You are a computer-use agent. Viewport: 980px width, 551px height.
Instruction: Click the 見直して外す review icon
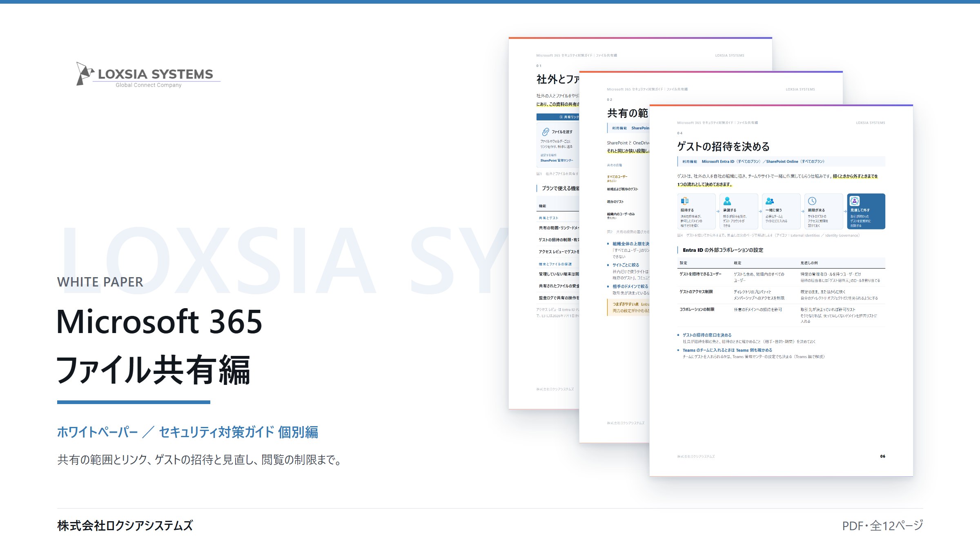[x=855, y=201]
